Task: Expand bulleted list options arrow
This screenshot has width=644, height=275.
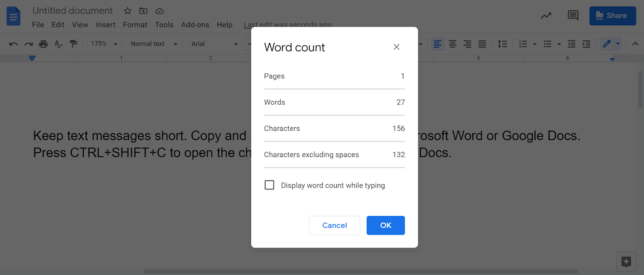Action: 559,44
